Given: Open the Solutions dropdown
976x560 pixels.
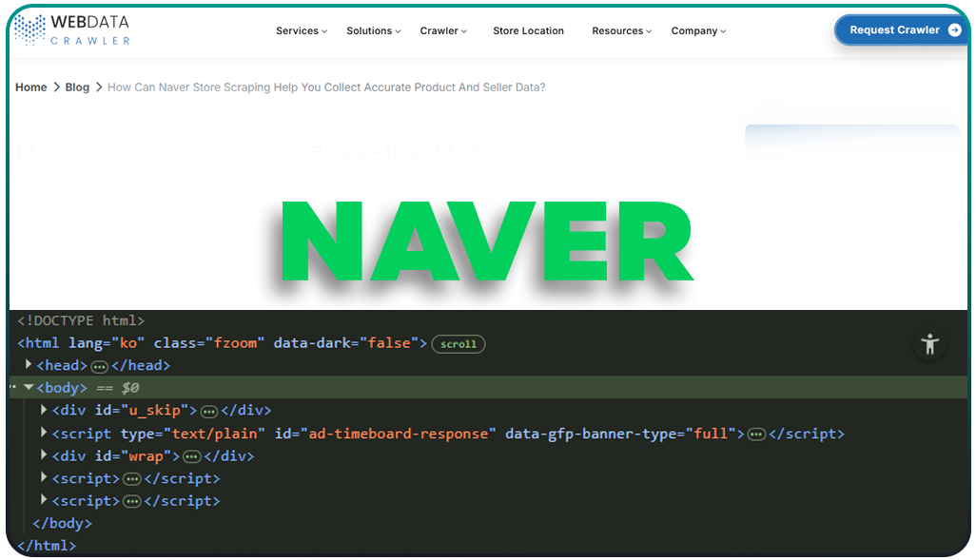Looking at the screenshot, I should pos(372,30).
